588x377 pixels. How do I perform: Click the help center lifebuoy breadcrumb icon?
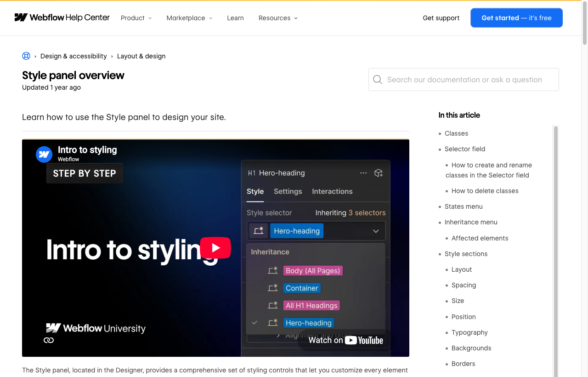pos(26,56)
